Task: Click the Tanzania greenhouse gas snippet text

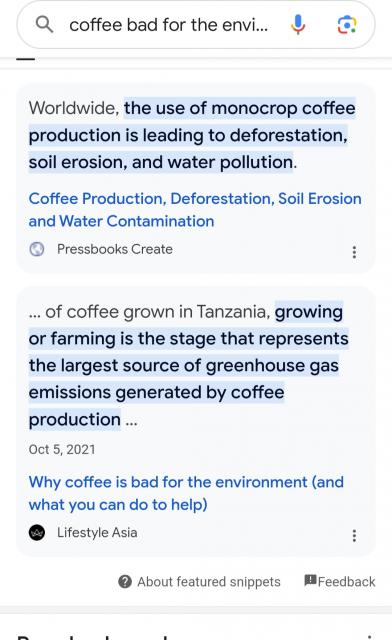Action: (x=189, y=365)
